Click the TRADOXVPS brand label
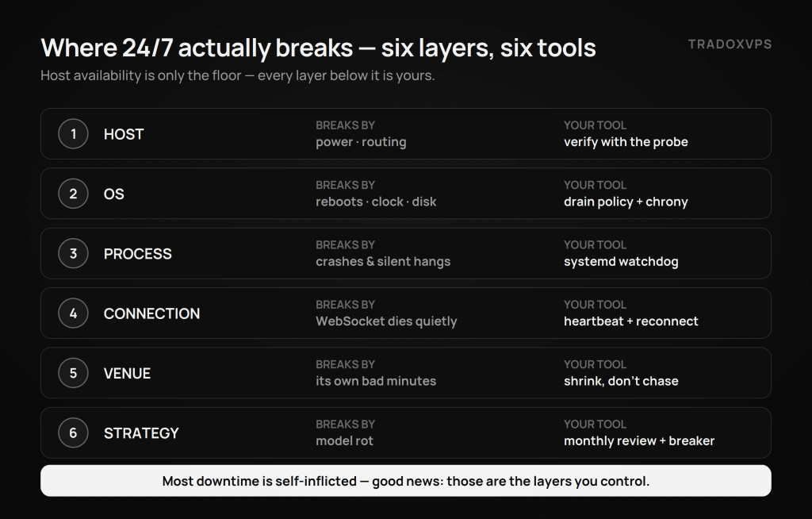 tap(730, 44)
